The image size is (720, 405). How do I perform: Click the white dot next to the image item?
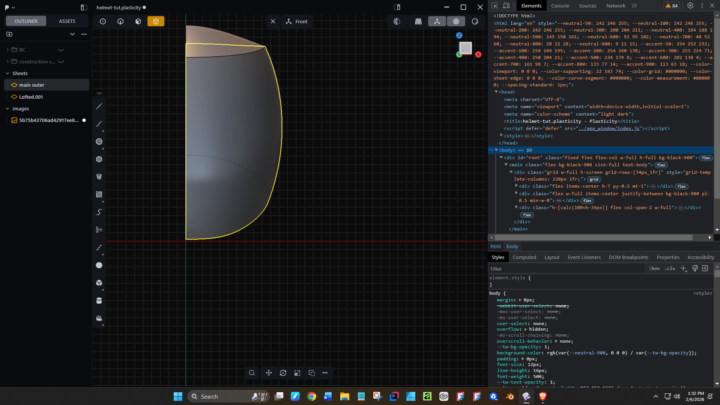(x=84, y=120)
